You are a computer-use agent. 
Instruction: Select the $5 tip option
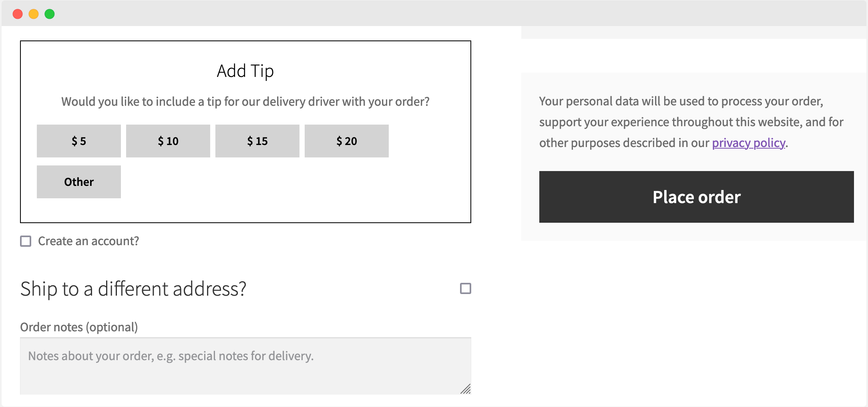click(x=78, y=141)
